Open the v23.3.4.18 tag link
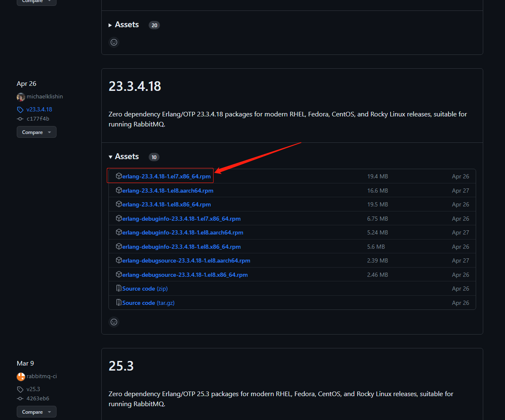 click(x=39, y=109)
